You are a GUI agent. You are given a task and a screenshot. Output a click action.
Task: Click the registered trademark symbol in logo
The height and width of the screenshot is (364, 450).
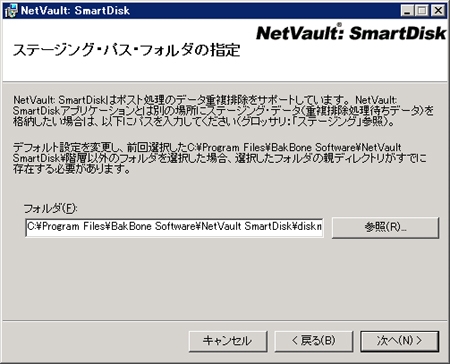[339, 24]
